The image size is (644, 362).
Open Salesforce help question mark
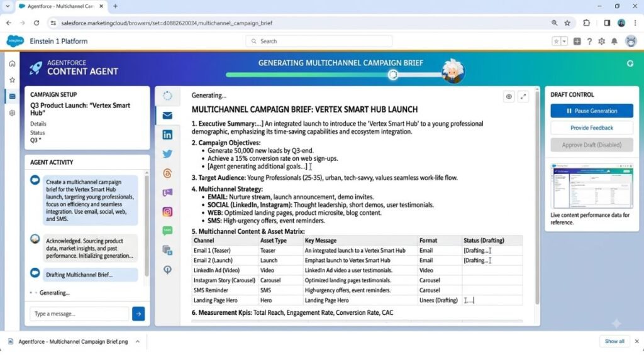[589, 41]
